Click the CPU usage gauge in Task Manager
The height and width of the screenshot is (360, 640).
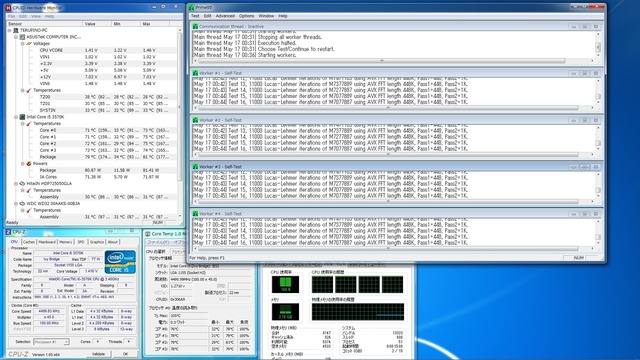coord(285,284)
